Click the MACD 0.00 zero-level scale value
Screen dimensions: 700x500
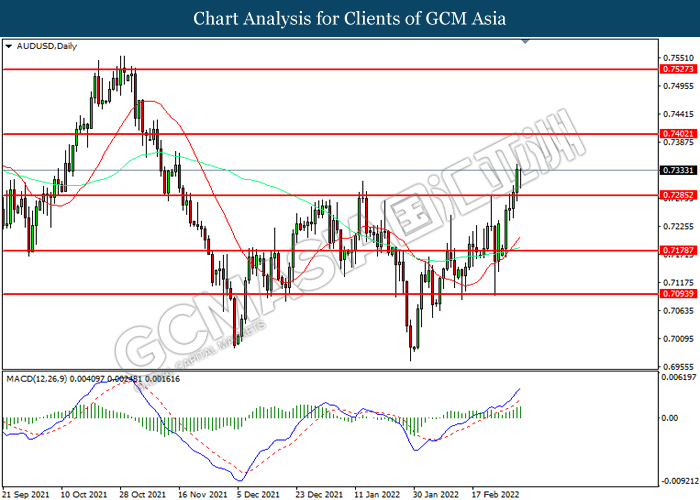(x=670, y=418)
